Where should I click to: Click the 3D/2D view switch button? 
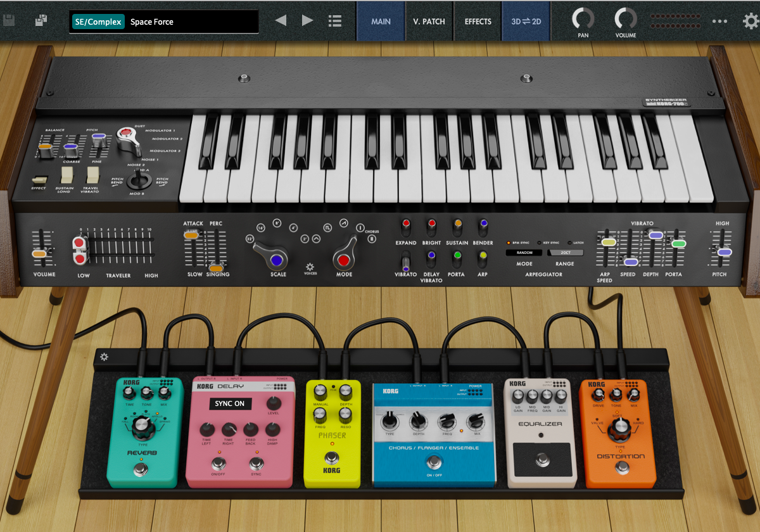pyautogui.click(x=526, y=22)
